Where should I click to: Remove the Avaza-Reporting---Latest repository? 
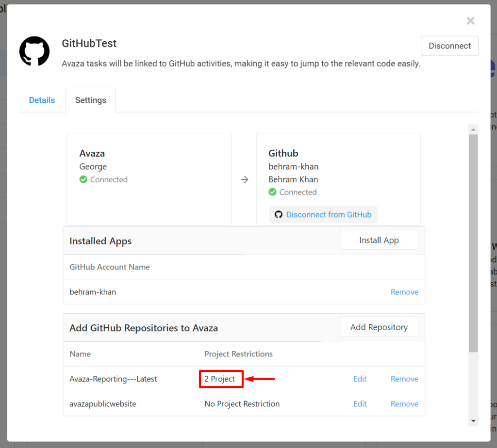tap(404, 379)
